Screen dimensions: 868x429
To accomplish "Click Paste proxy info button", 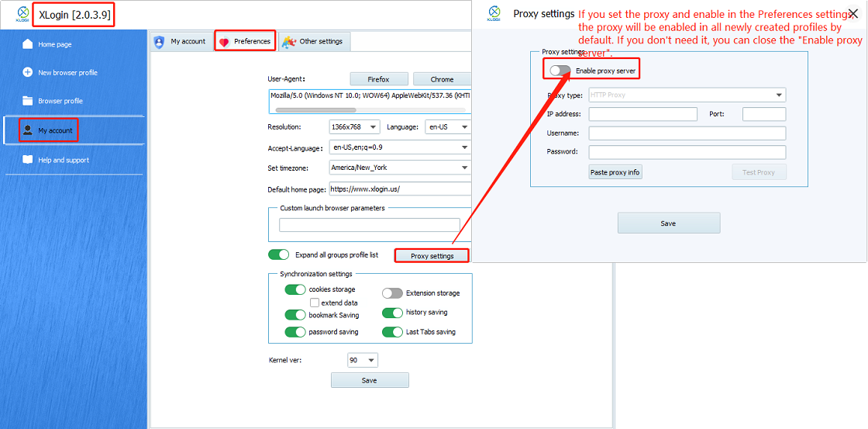I will click(x=615, y=171).
